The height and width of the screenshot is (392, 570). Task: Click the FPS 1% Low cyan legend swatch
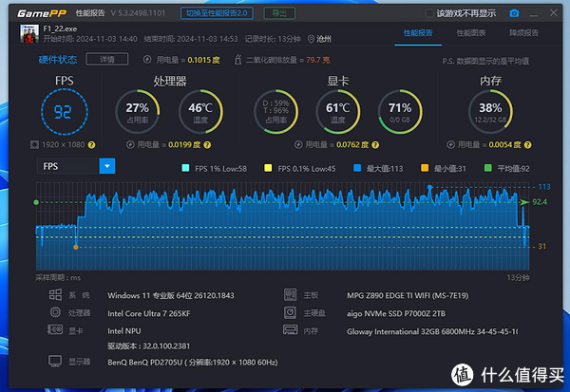coord(185,168)
